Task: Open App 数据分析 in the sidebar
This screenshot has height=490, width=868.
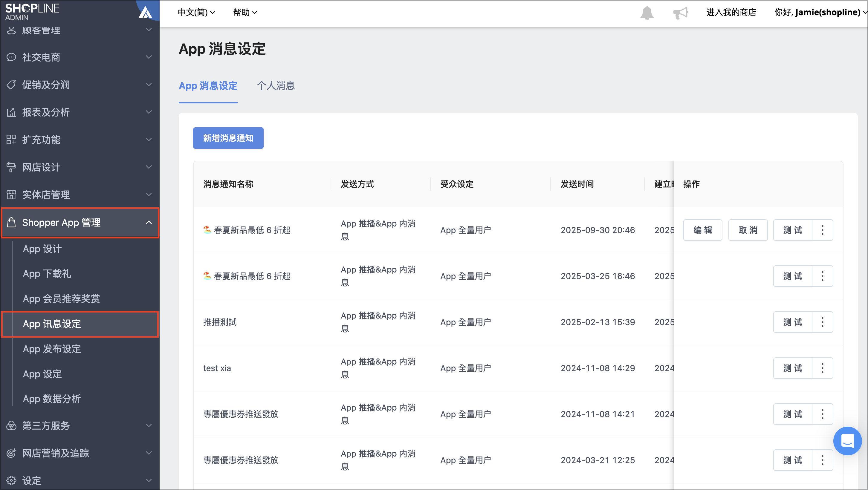Action: click(x=52, y=399)
